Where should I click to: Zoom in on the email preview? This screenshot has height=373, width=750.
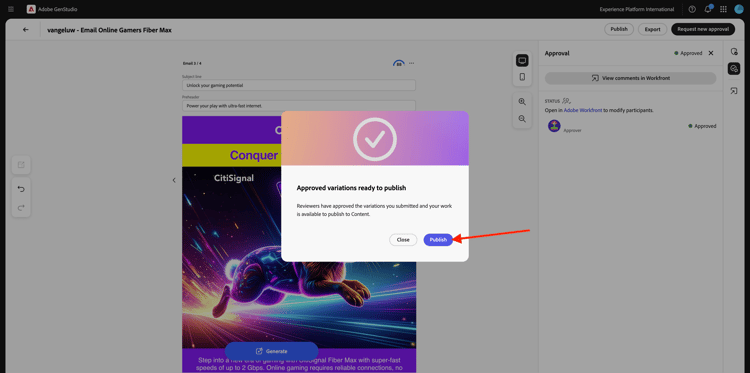(x=522, y=101)
